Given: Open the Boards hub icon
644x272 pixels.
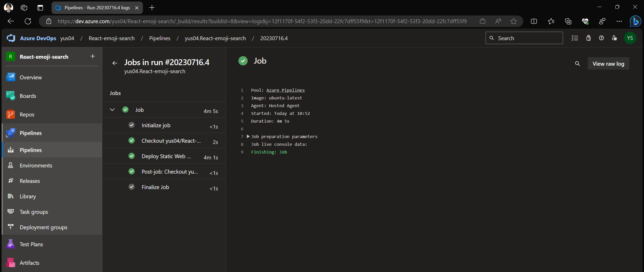Looking at the screenshot, I should [11, 96].
